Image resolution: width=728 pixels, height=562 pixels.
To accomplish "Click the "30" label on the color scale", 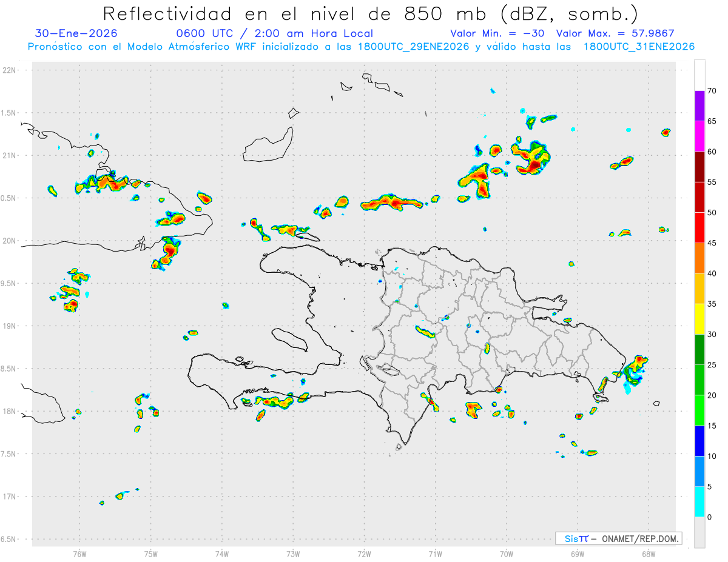I will 712,335.
